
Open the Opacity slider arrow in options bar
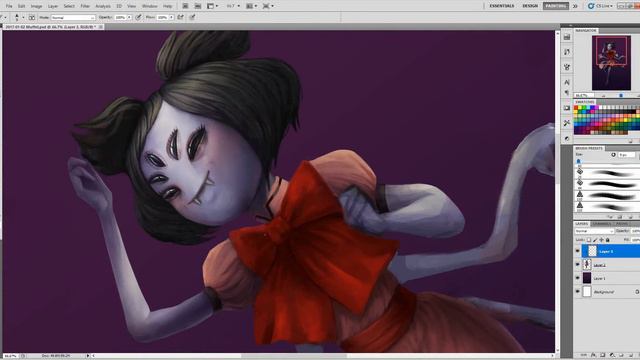click(129, 18)
